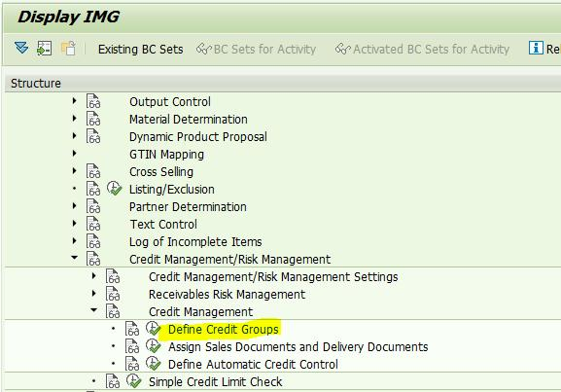Expand the Receivables Risk Management node

tap(93, 294)
